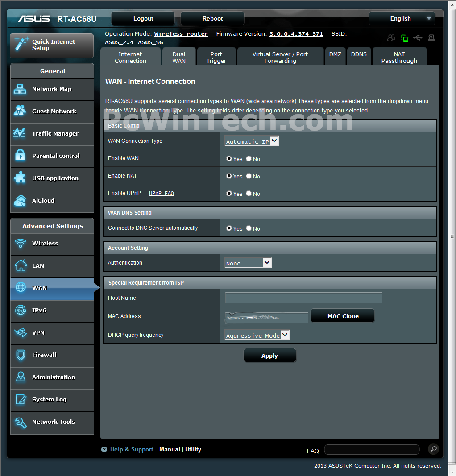Click the WAN globe icon
The width and height of the screenshot is (456, 476).
[21, 287]
